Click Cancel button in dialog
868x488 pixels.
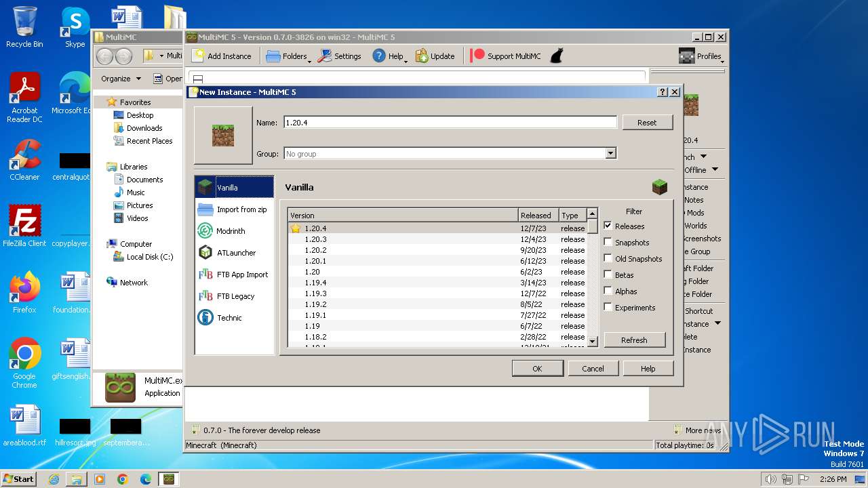(x=593, y=369)
